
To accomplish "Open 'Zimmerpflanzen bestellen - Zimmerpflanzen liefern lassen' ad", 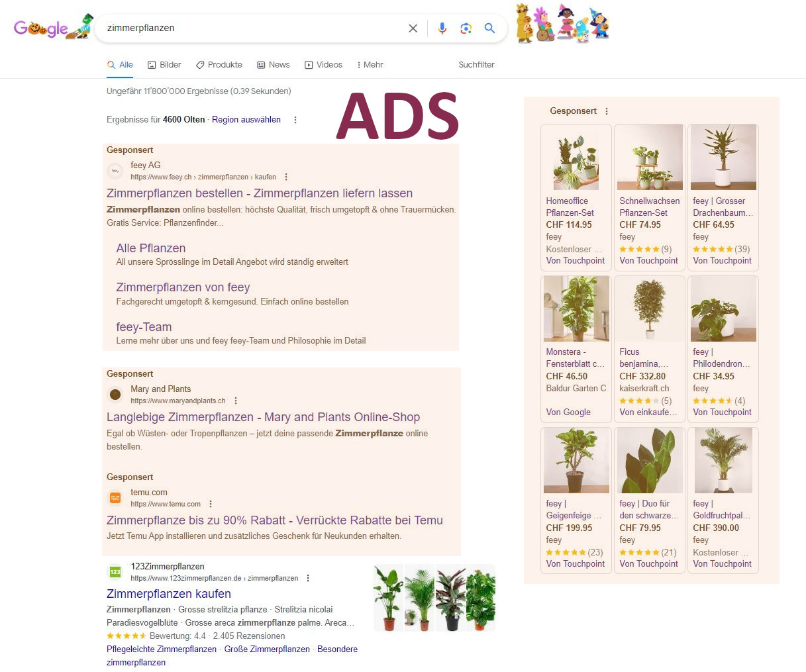I will pyautogui.click(x=260, y=193).
